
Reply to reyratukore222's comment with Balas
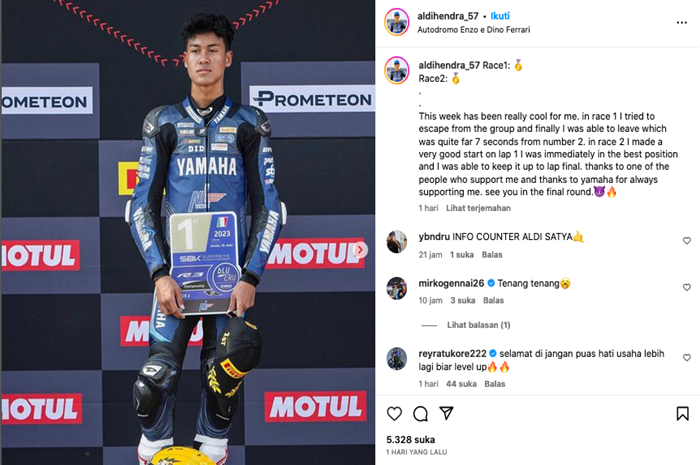click(495, 384)
